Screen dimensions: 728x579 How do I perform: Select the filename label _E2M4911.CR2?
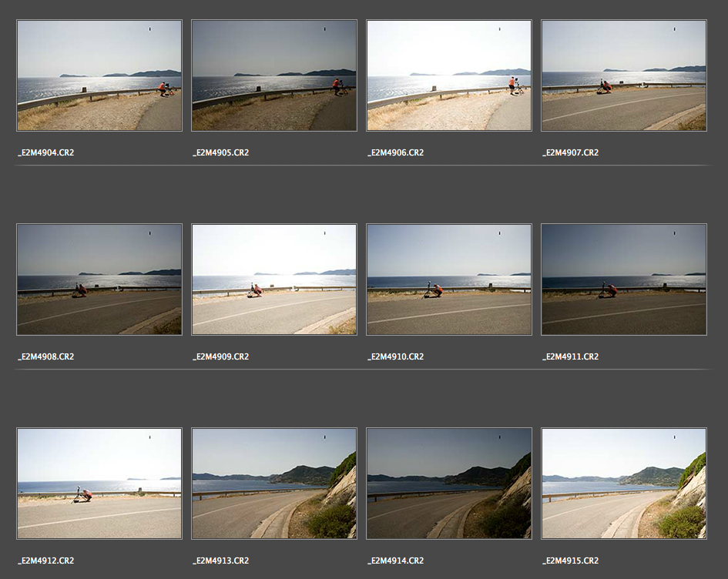point(571,356)
